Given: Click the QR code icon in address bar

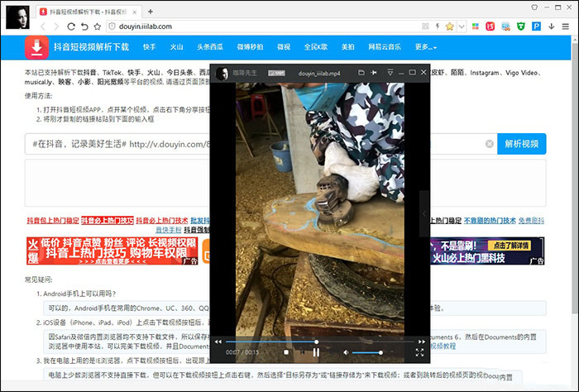Looking at the screenshot, I should point(425,26).
